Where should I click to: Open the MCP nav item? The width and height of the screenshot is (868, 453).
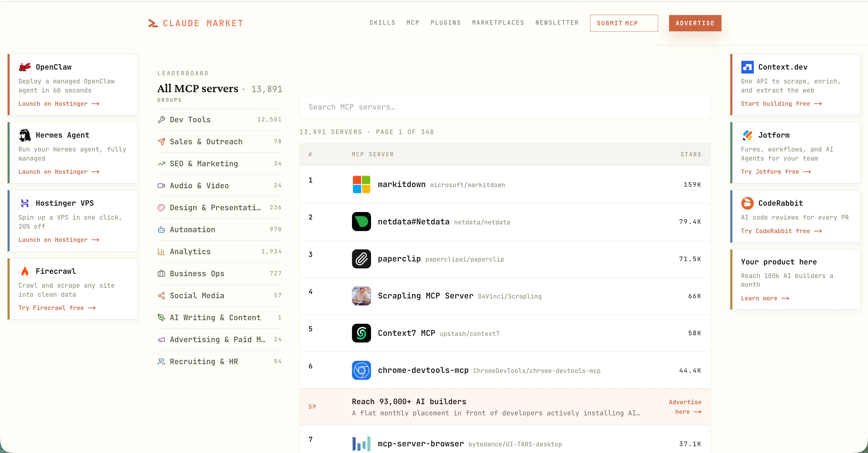pyautogui.click(x=413, y=23)
